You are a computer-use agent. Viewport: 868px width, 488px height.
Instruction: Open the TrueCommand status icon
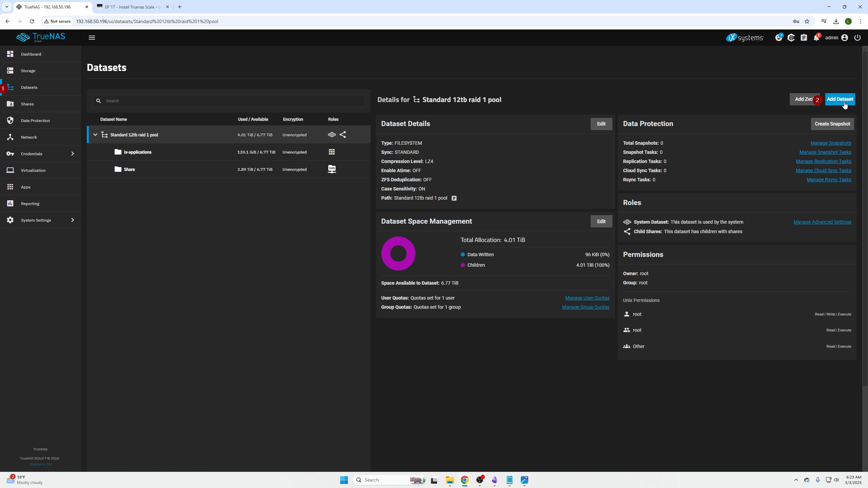tap(779, 37)
